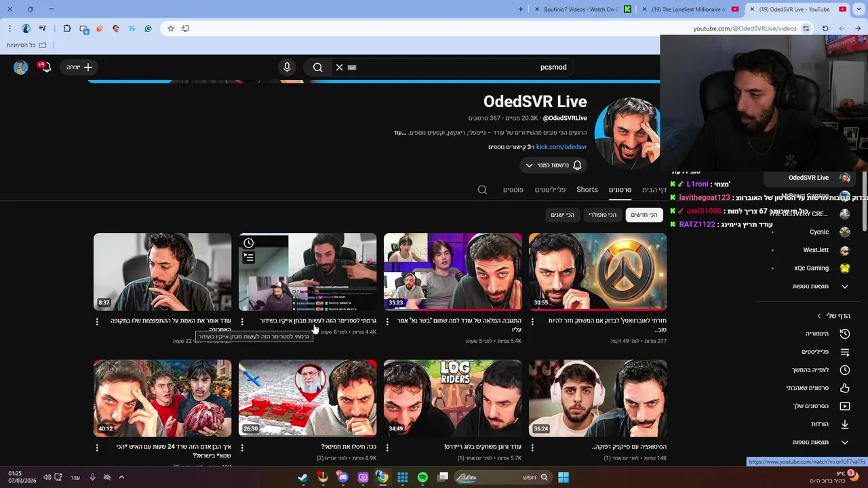The height and width of the screenshot is (488, 868).
Task: Open Discord from taskbar
Action: [x=343, y=477]
